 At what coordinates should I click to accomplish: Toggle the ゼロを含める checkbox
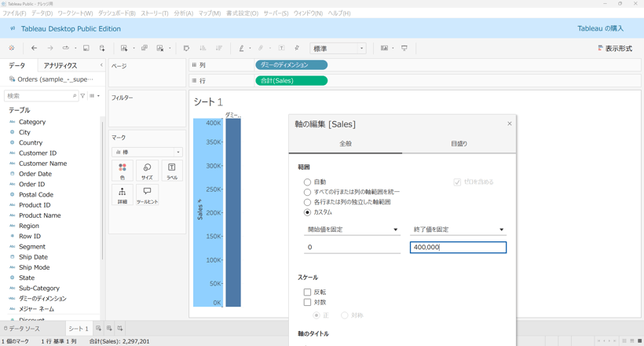point(457,182)
